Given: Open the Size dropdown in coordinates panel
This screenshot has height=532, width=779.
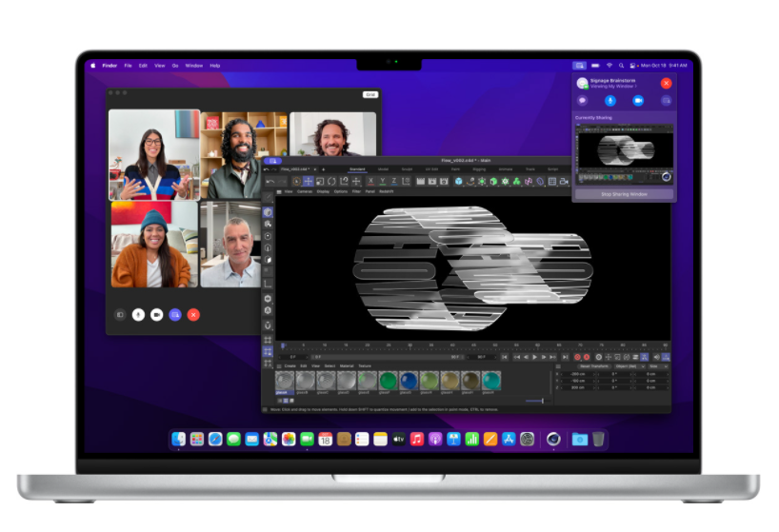Looking at the screenshot, I should [656, 366].
